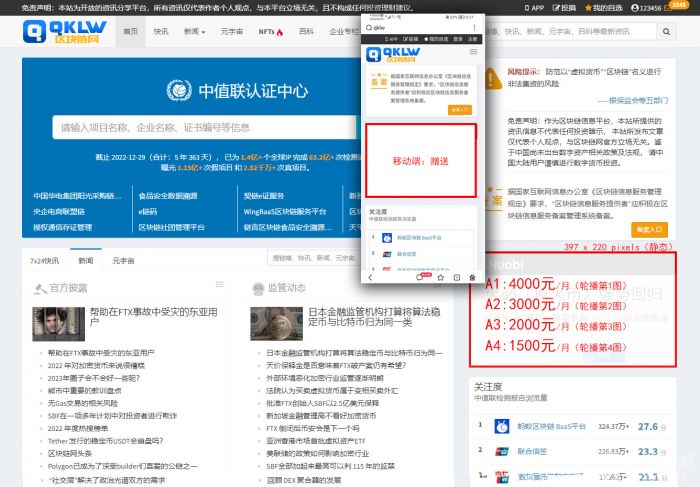700x487 pixels.
Task: Click the QKLW 区块链网 logo on desktop page
Action: click(x=65, y=31)
